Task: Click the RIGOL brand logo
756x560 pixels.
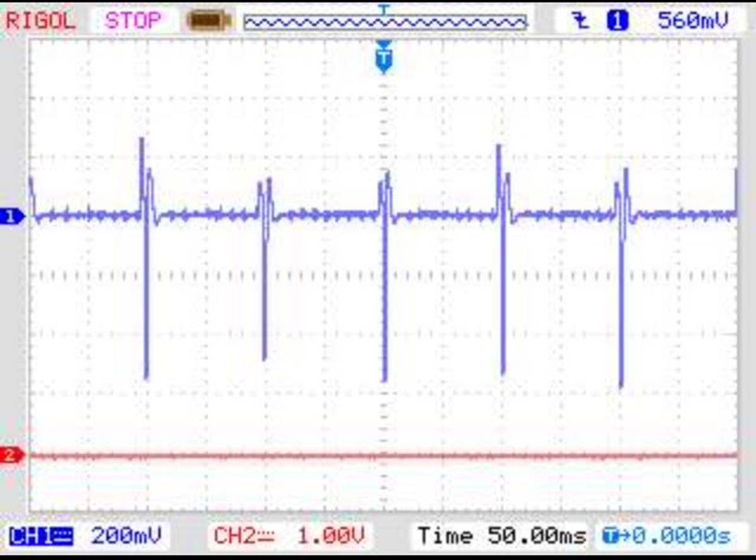Action: coord(40,20)
